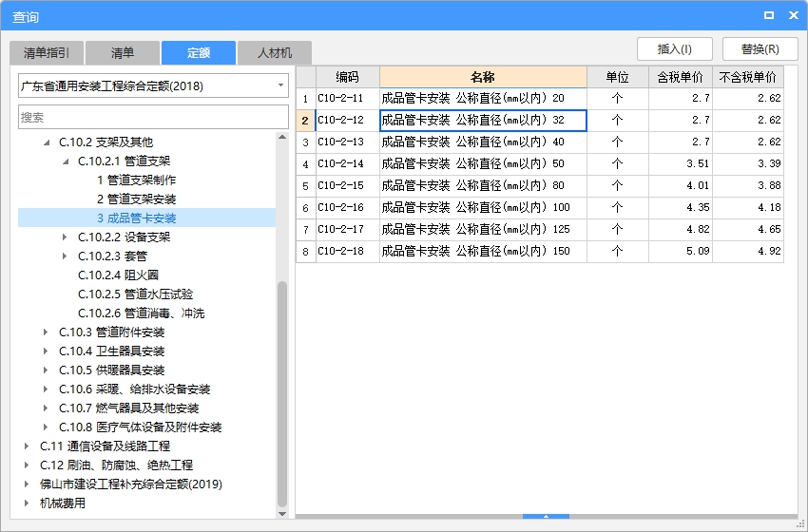
Task: Open the 广东省通用安装工程综合定额(2018) dropdown
Action: click(153, 86)
